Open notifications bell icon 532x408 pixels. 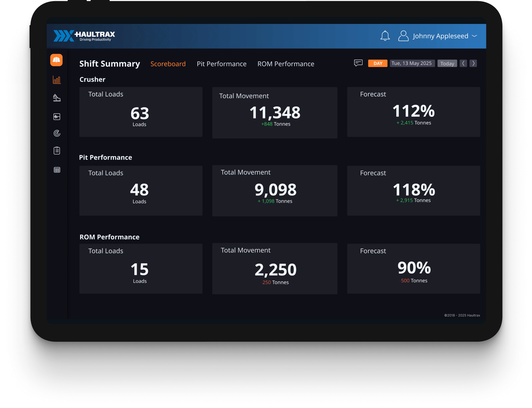point(385,36)
